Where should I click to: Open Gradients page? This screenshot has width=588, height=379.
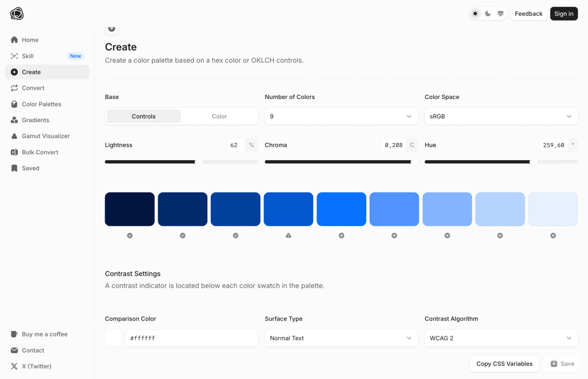pos(47,120)
